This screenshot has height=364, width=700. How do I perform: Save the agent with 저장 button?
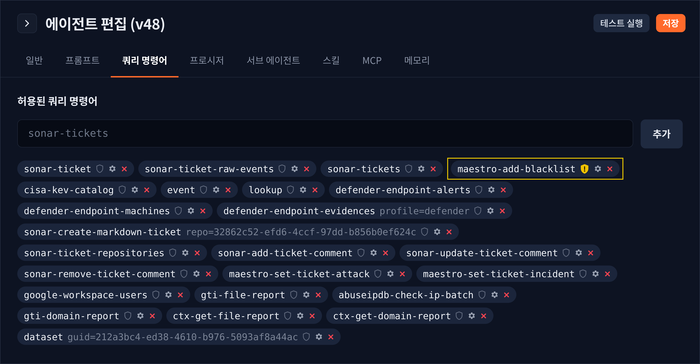point(671,23)
